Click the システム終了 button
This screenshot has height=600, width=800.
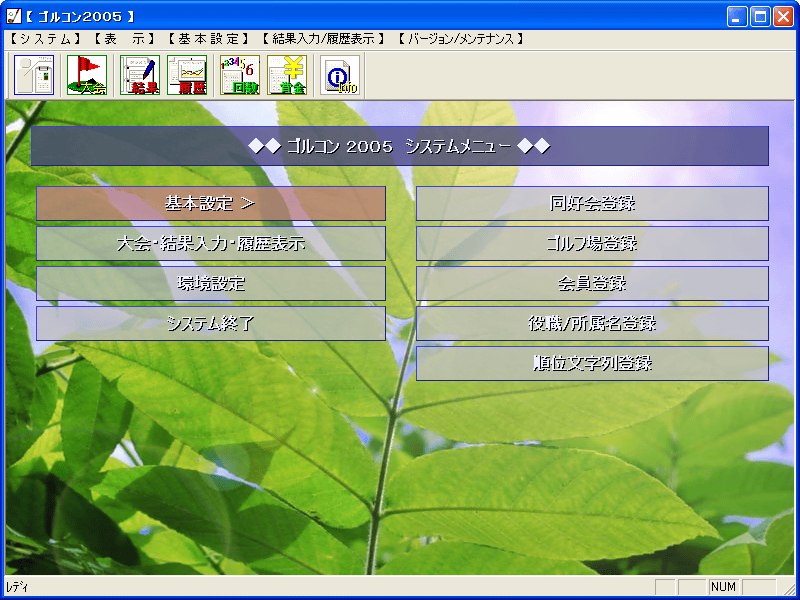[x=211, y=323]
